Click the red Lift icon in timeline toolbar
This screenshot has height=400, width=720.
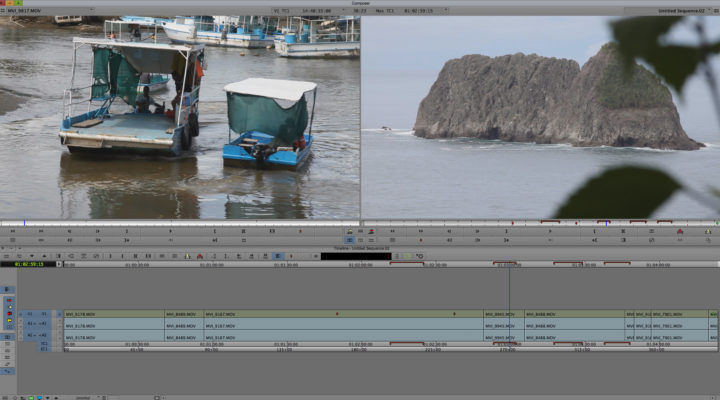click(x=200, y=256)
